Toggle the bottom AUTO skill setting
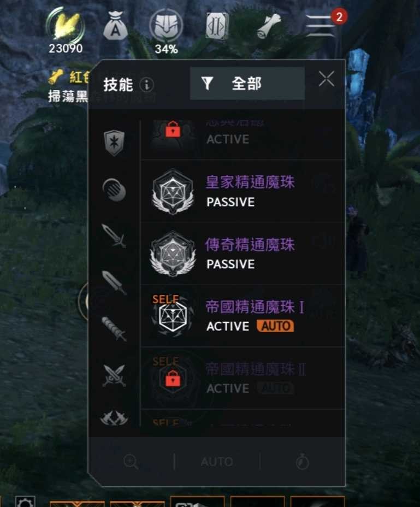420x507 pixels. pyautogui.click(x=217, y=462)
